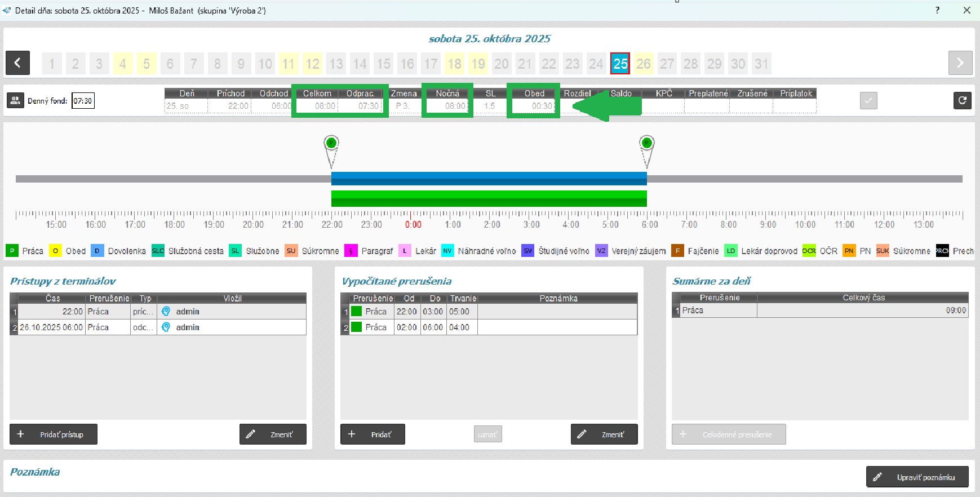This screenshot has height=497, width=980.
Task: Click the help question mark icon
Action: pos(937,10)
